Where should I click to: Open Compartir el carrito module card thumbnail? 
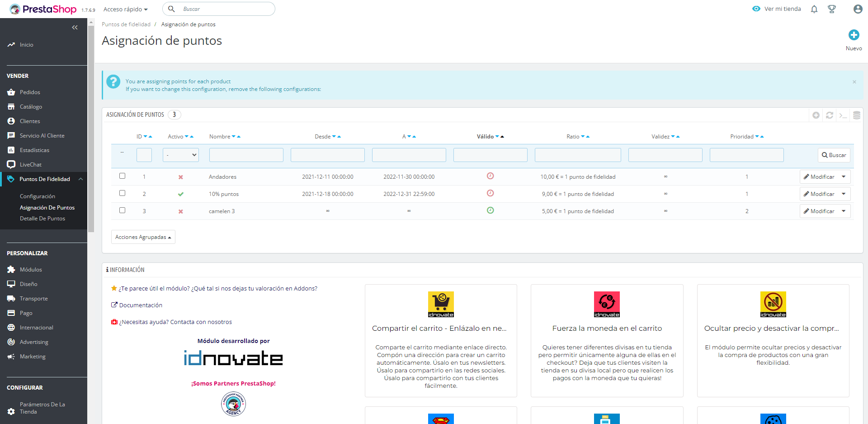click(x=441, y=305)
